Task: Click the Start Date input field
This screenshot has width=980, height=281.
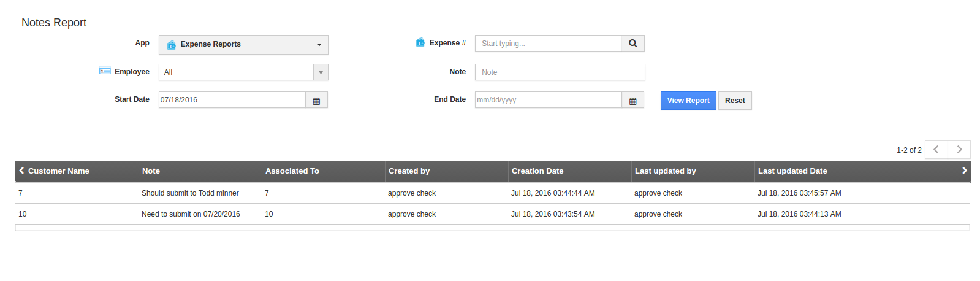Action: (x=232, y=100)
